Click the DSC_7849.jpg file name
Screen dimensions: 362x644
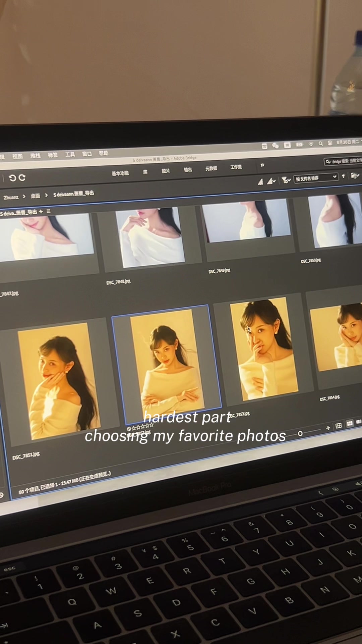[x=219, y=271]
